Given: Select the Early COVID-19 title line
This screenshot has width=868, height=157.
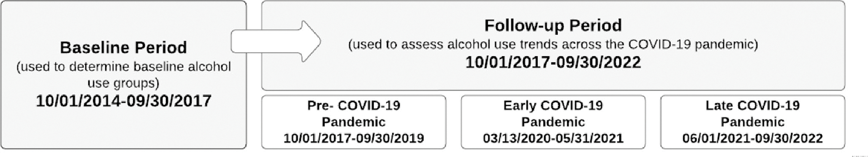Looking at the screenshot, I should coord(553,105).
